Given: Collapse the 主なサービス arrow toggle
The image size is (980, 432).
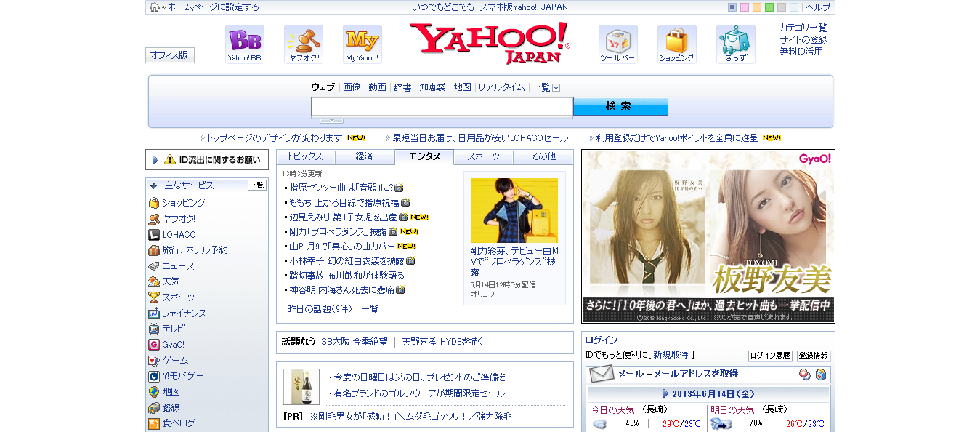Looking at the screenshot, I should 154,185.
